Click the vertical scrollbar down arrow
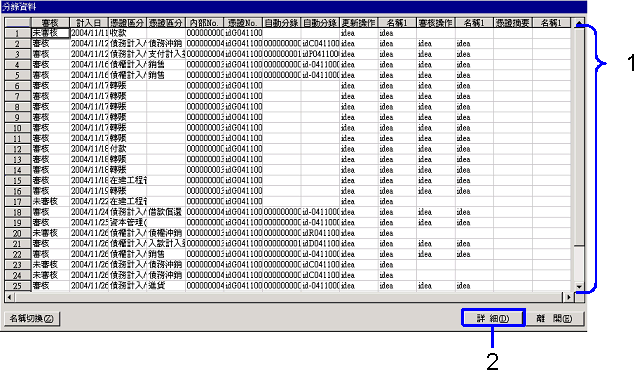This screenshot has width=638, height=377. (x=579, y=287)
